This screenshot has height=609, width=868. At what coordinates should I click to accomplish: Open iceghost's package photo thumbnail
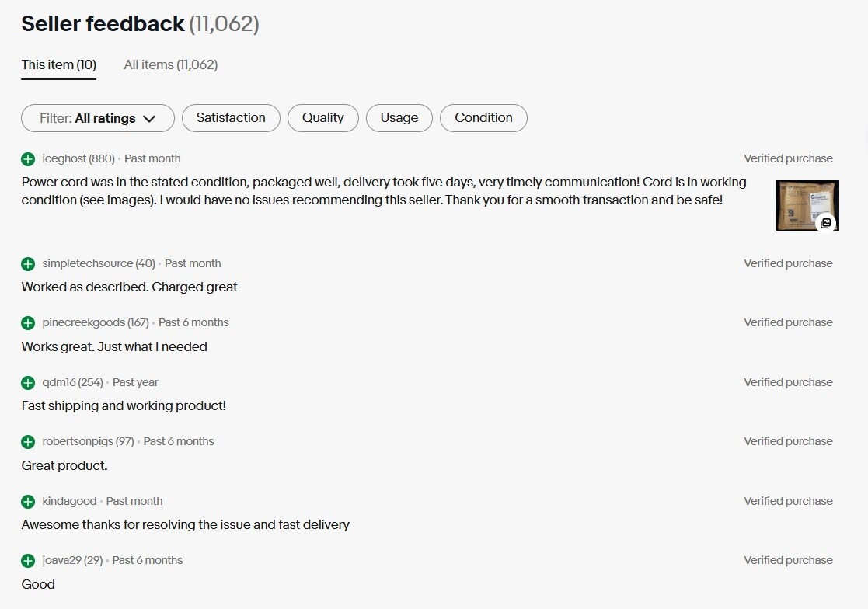click(x=807, y=205)
